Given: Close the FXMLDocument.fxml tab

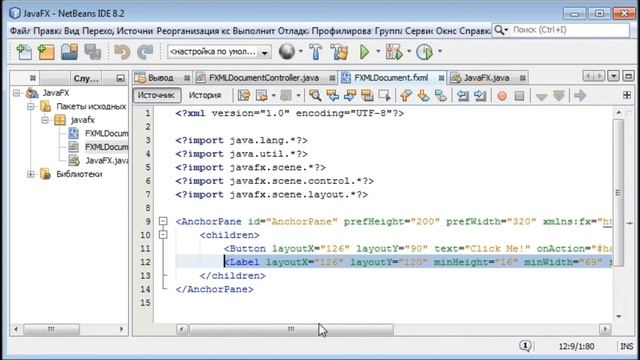Looking at the screenshot, I should click(x=441, y=78).
